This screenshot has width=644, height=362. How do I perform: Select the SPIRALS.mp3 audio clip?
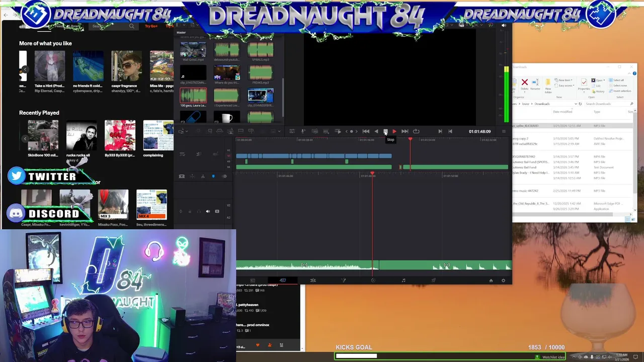click(x=261, y=50)
